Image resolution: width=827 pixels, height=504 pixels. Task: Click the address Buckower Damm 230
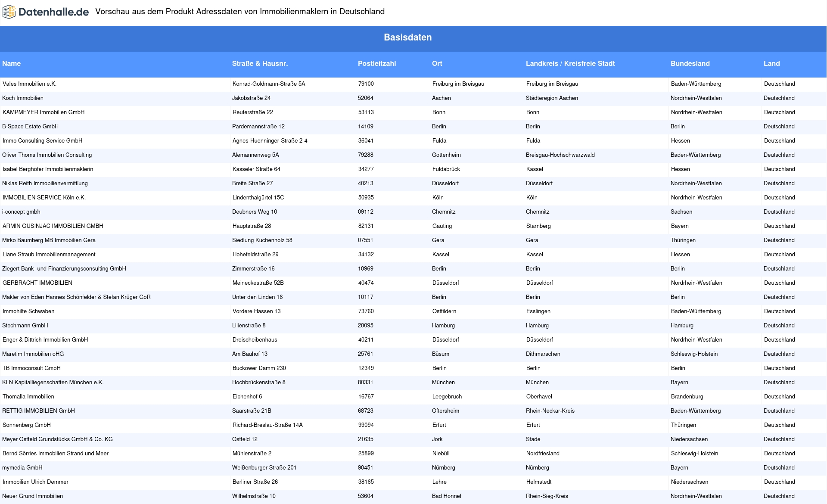[x=259, y=368]
